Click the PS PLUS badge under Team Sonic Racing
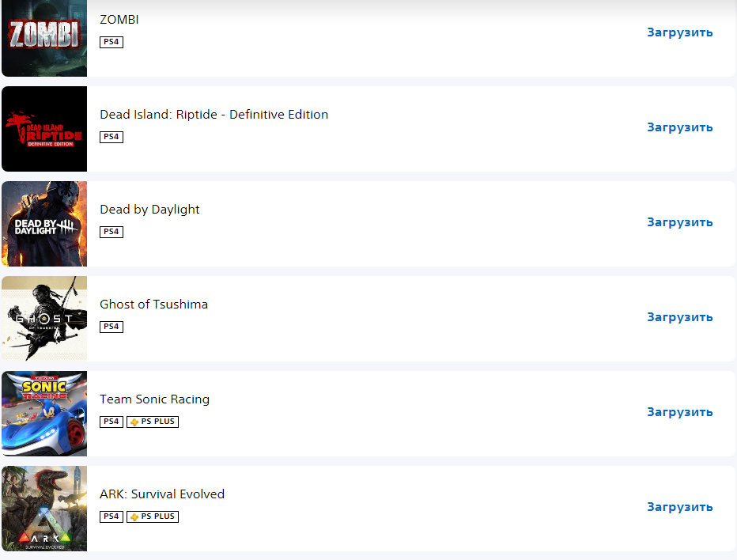737x560 pixels. click(153, 422)
